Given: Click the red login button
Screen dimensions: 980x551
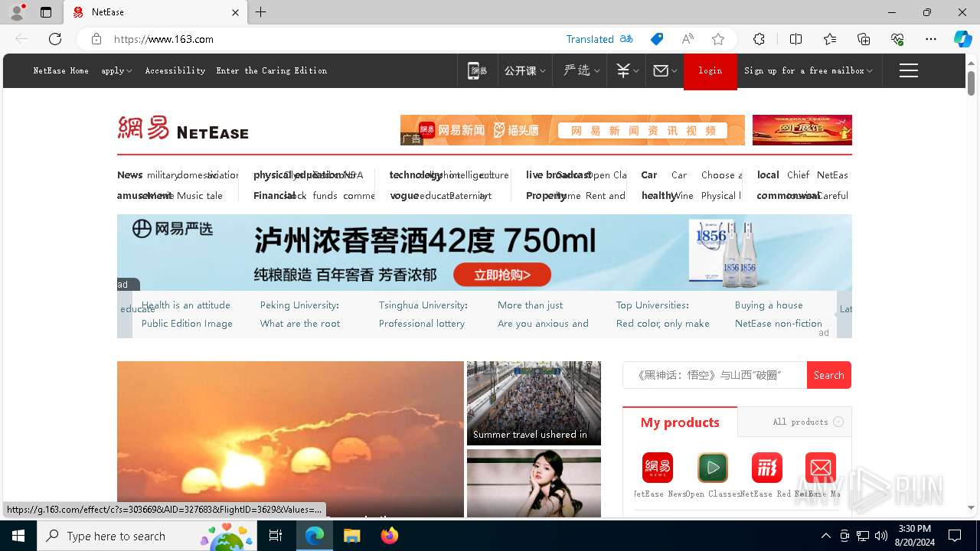Looking at the screenshot, I should point(710,71).
